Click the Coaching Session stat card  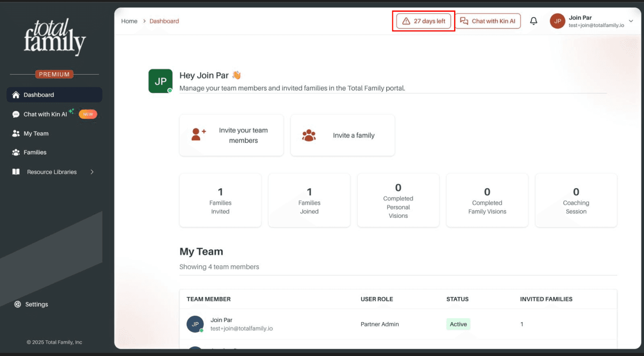576,200
